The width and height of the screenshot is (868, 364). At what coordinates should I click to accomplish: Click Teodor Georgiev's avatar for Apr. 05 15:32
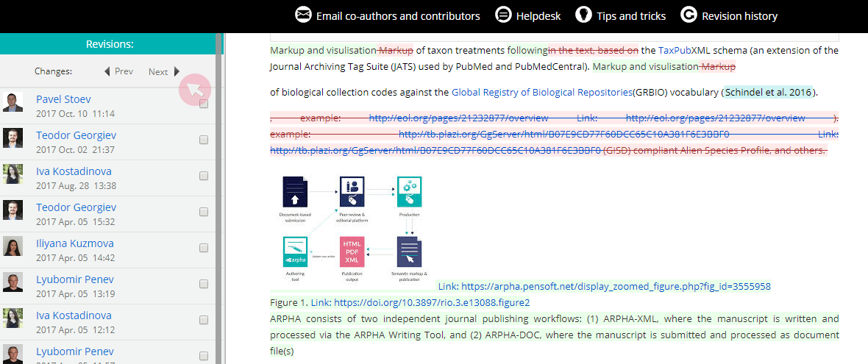pyautogui.click(x=13, y=210)
